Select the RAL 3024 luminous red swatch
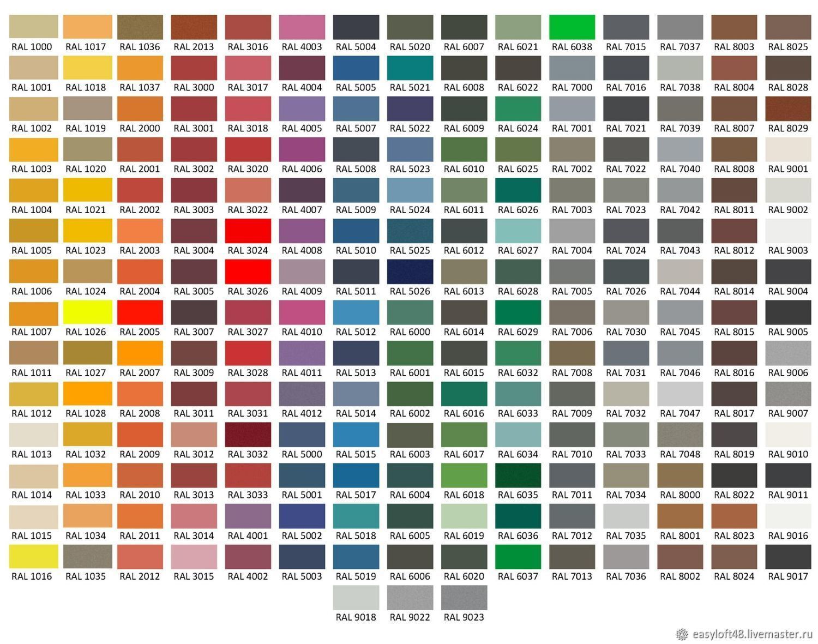This screenshot has width=818, height=644. pyautogui.click(x=248, y=231)
